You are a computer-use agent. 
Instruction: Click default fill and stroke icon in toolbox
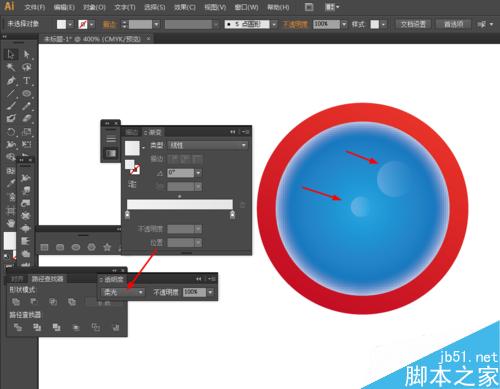pos(6,256)
